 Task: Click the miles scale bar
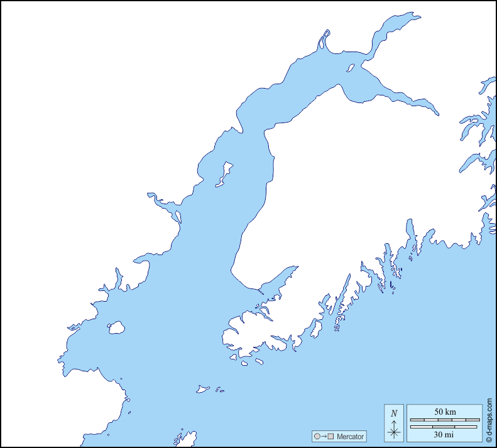coord(444,427)
